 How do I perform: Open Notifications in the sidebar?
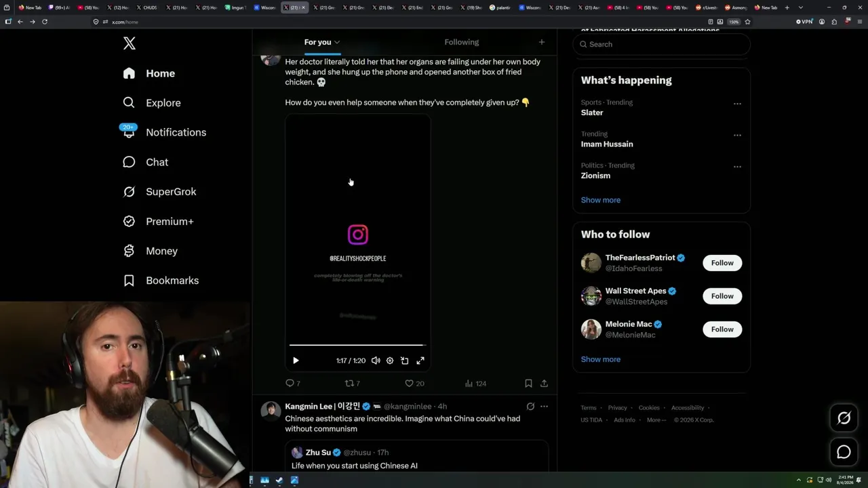click(x=163, y=132)
